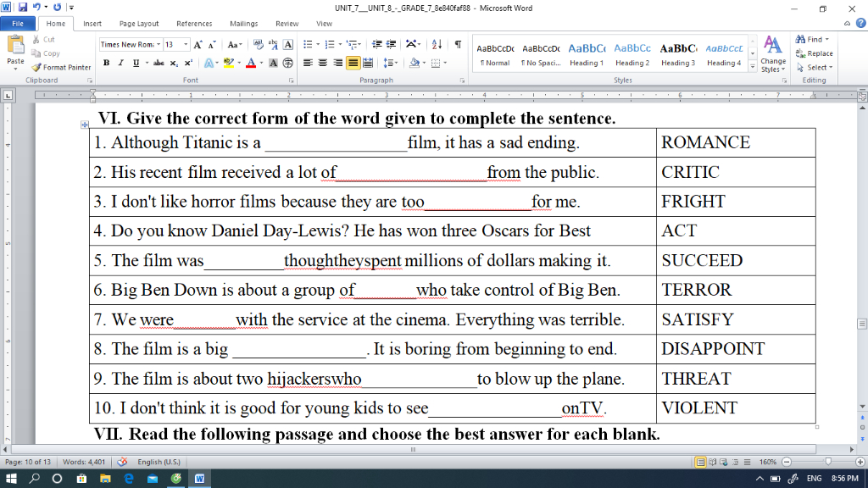Toggle Underline formatting
The width and height of the screenshot is (868, 488).
point(136,63)
